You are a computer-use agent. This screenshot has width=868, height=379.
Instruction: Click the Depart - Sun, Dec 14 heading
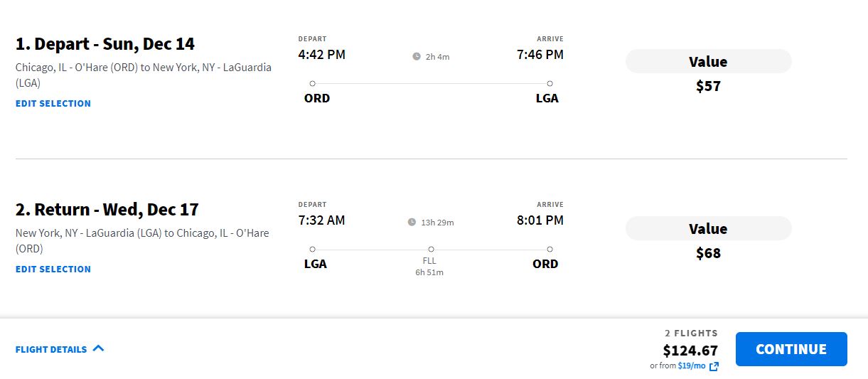click(105, 44)
